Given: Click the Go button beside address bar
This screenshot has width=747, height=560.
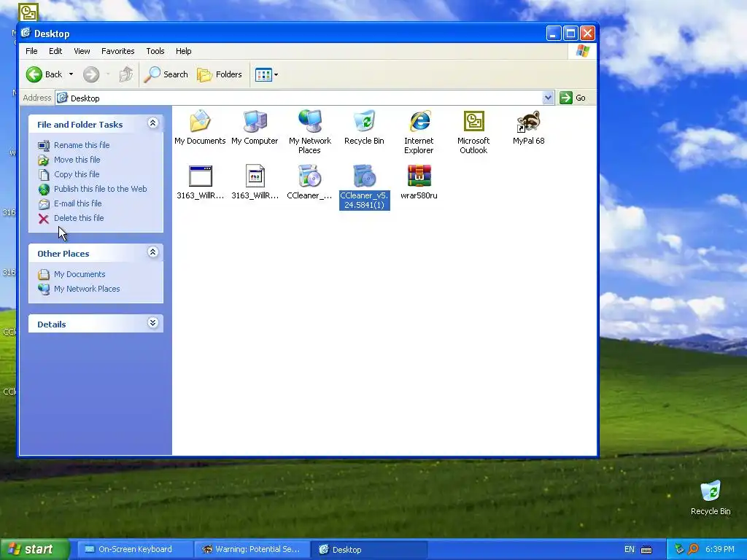Looking at the screenshot, I should (x=573, y=98).
